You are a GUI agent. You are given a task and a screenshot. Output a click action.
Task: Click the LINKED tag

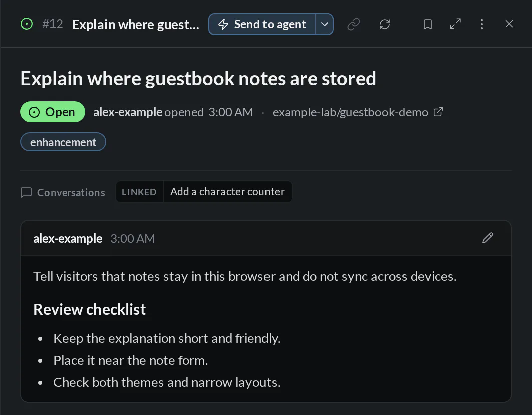coord(139,192)
